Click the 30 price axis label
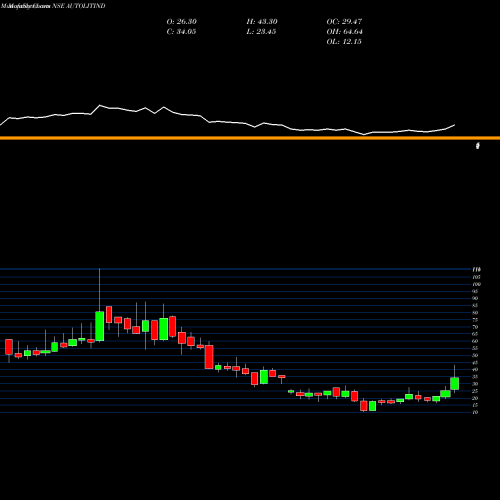500x500 pixels. pyautogui.click(x=475, y=384)
